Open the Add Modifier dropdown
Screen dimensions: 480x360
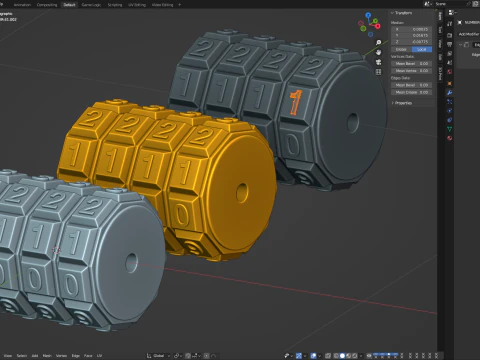click(469, 34)
